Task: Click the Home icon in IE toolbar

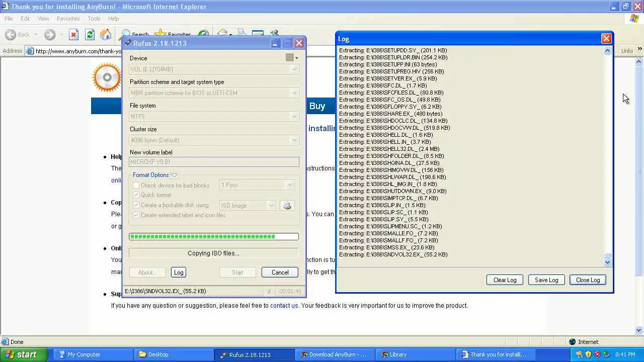Action: coord(106,35)
